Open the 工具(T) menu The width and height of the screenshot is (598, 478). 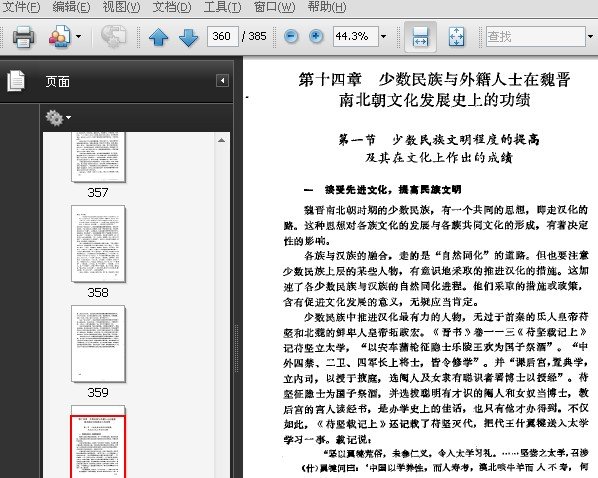[222, 7]
